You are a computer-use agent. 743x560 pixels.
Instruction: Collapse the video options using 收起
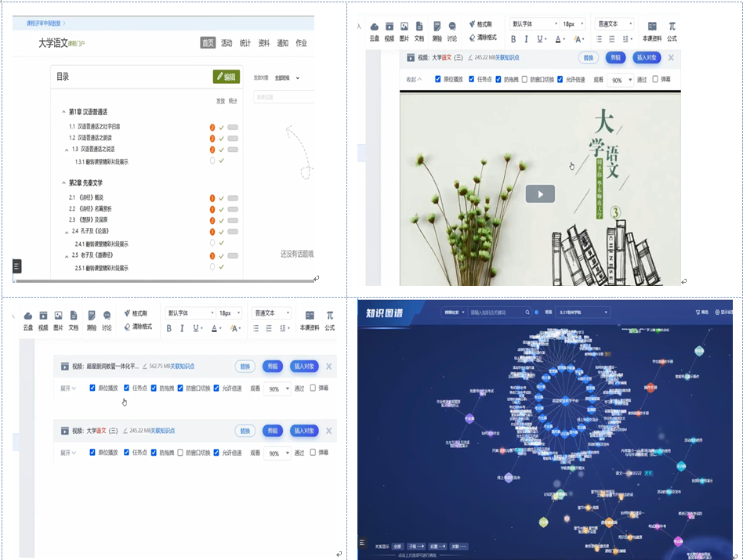[x=413, y=79]
